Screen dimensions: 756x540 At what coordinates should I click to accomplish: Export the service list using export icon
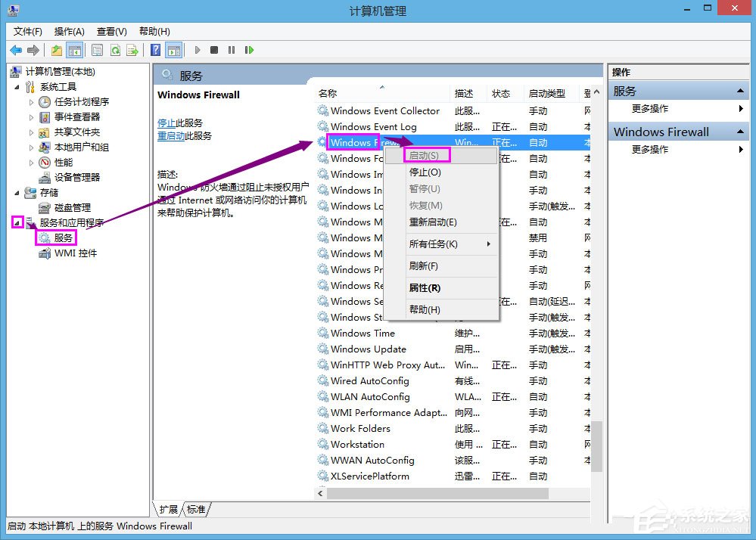[133, 50]
